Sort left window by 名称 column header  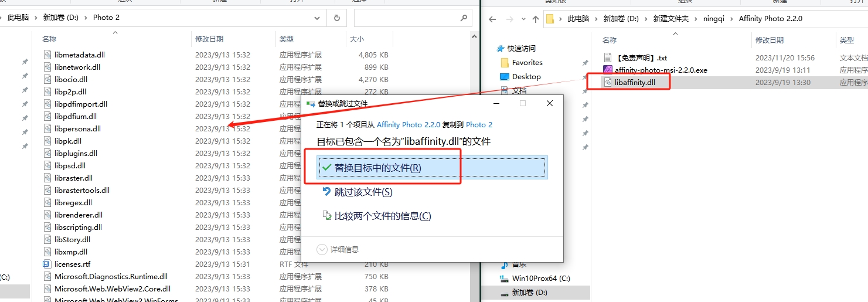tap(49, 39)
